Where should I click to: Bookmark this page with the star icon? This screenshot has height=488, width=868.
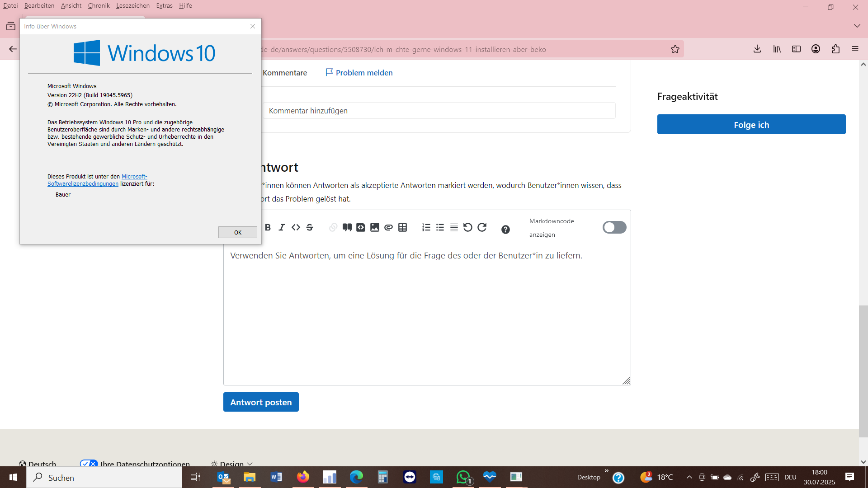[675, 49]
